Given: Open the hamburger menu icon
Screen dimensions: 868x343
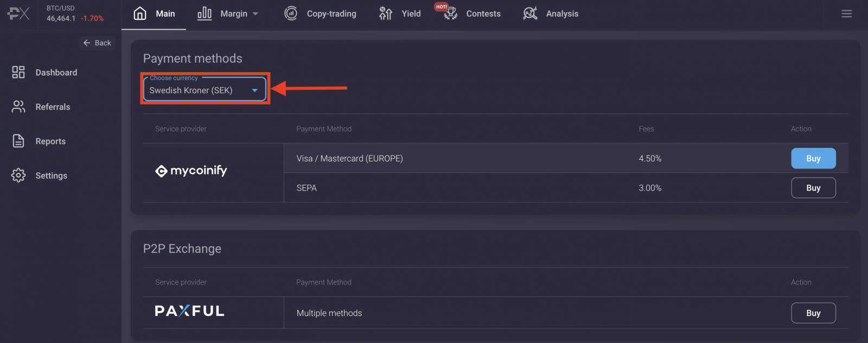Looking at the screenshot, I should pyautogui.click(x=847, y=14).
